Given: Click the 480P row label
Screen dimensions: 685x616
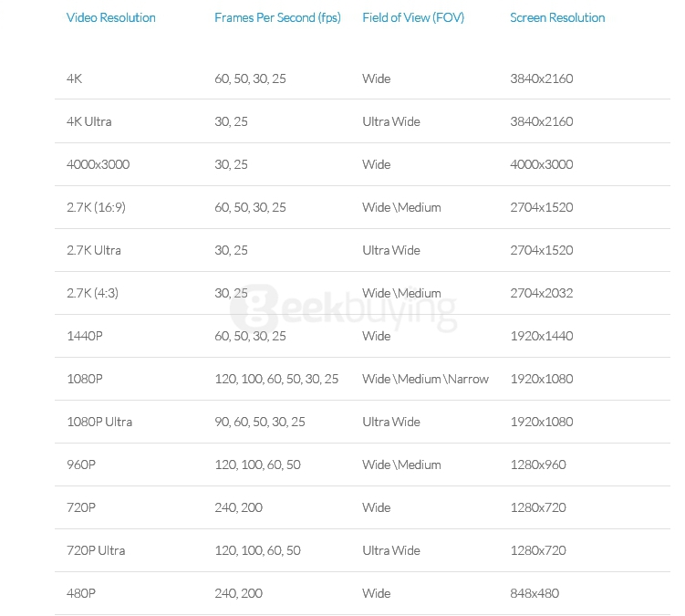Looking at the screenshot, I should pyautogui.click(x=81, y=593).
